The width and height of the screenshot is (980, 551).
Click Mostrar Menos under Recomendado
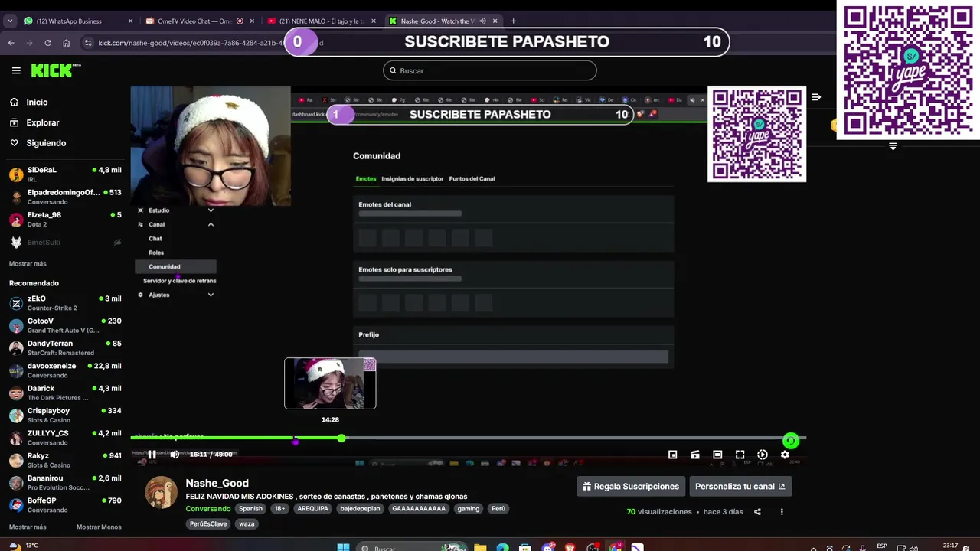pyautogui.click(x=99, y=527)
